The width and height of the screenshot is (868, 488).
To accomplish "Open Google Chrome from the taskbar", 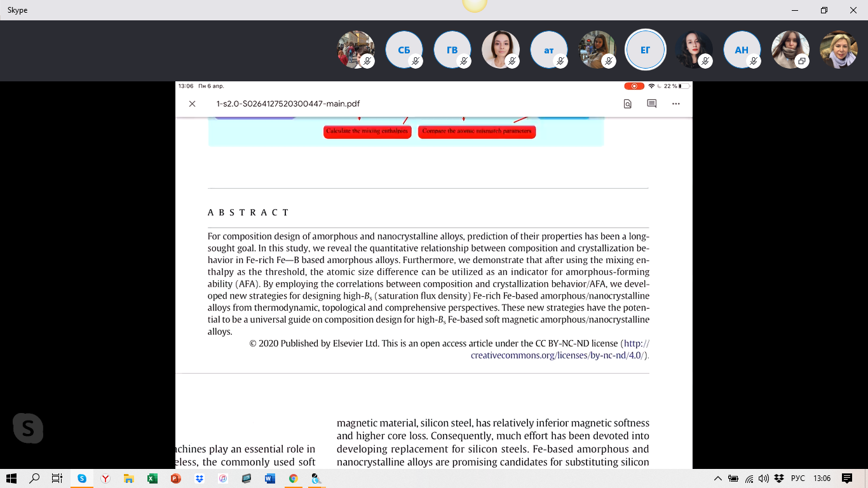I will click(293, 478).
